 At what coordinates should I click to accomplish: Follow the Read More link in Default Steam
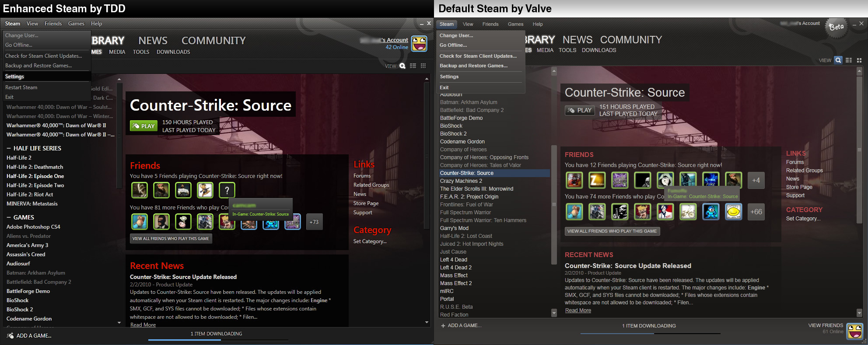(x=578, y=310)
